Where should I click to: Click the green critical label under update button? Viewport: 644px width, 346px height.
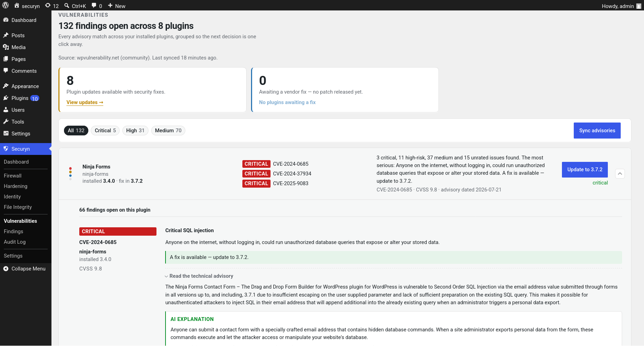pyautogui.click(x=600, y=183)
